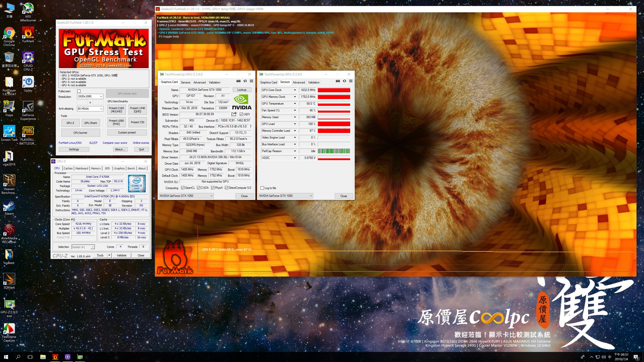Open Fraps desktop icon
The height and width of the screenshot is (362, 644).
point(9,109)
